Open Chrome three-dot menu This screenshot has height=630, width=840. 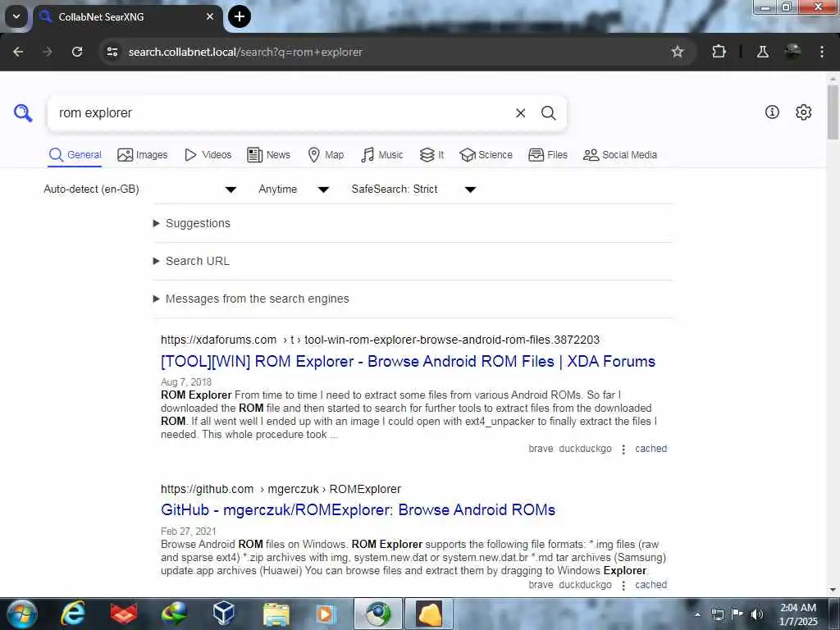point(822,52)
